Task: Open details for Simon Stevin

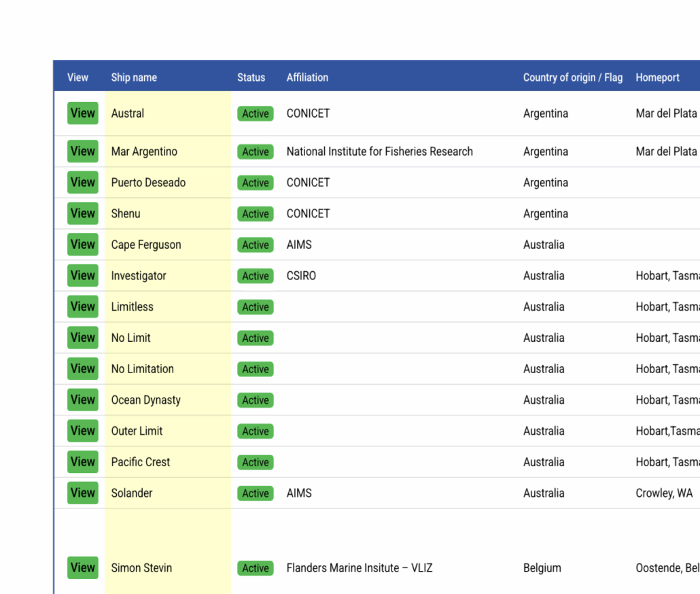Action: [x=82, y=567]
